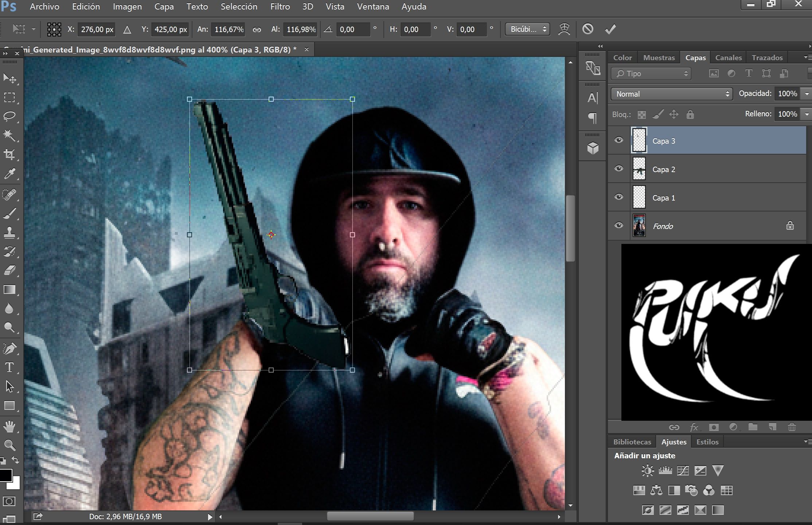The width and height of the screenshot is (812, 525).
Task: Click the X position input field
Action: [x=97, y=30]
